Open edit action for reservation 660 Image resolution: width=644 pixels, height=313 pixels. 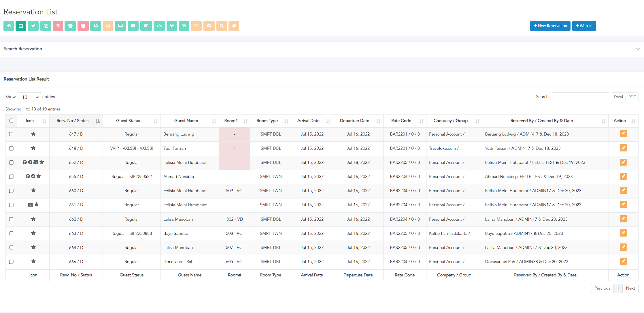pos(623,190)
